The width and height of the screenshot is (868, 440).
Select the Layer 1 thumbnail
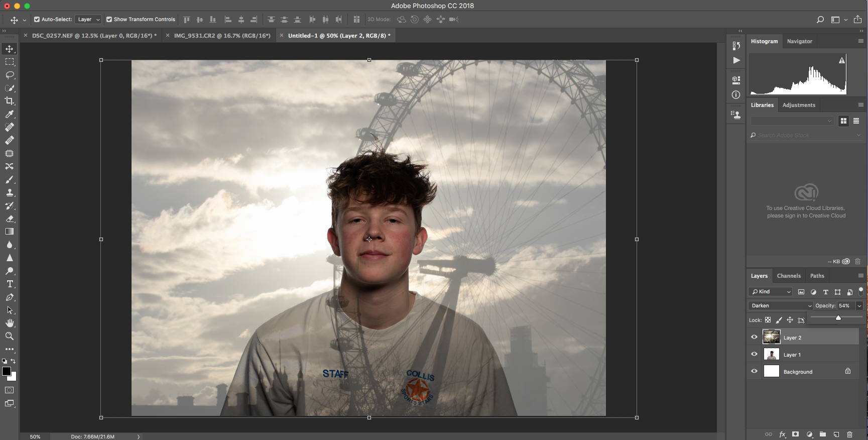point(771,355)
